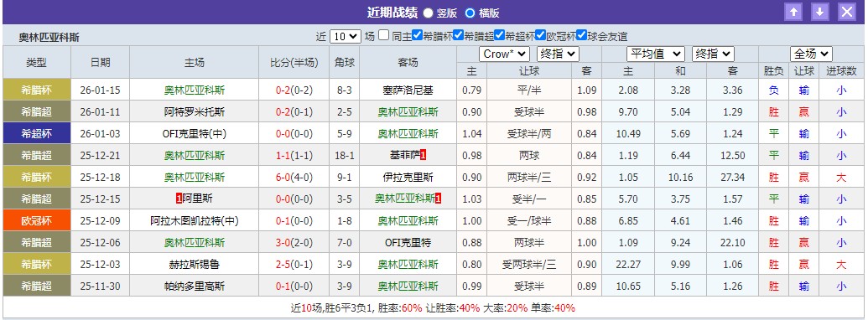Uncheck the first 希腊杯 filter checkbox
Screen dimensions: 868x320
[418, 36]
